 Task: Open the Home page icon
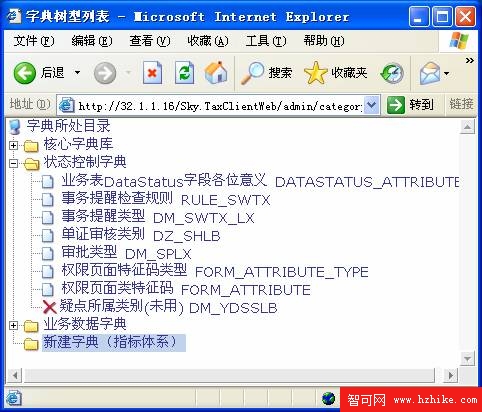click(216, 72)
